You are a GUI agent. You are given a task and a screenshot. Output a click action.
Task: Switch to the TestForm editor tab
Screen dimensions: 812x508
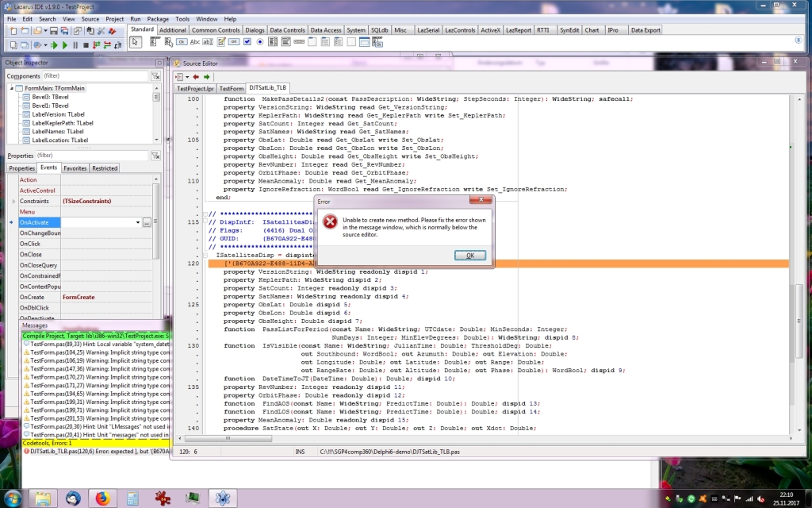point(232,88)
